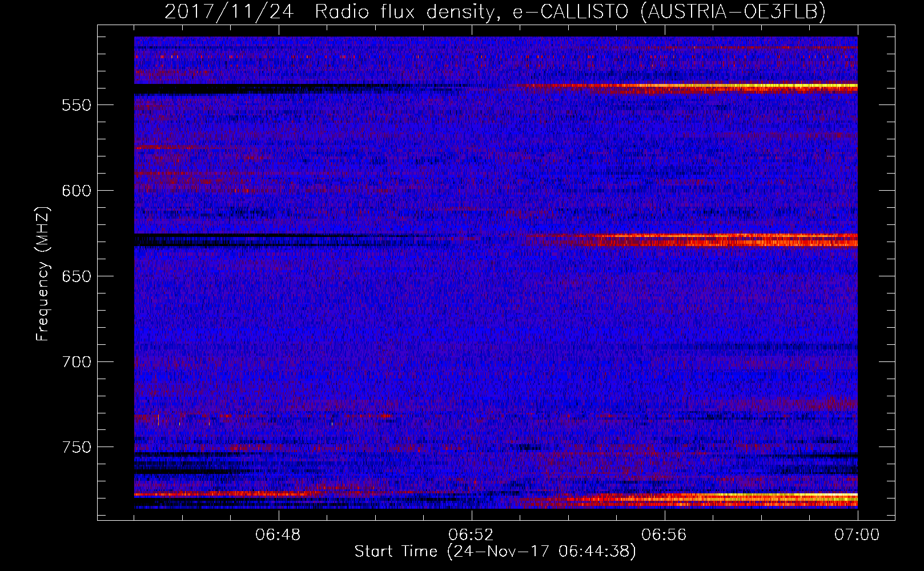Click the date 2017/11/24 in the title
Viewport: 924px width, 571px height.
[x=229, y=11]
